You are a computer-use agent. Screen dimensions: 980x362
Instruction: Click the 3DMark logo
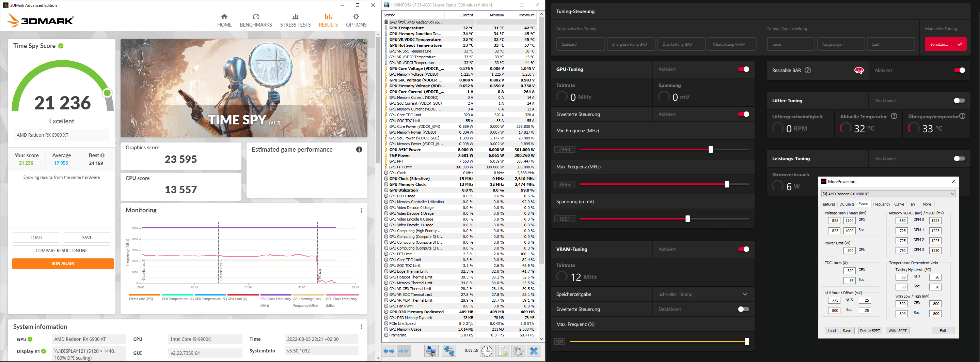(40, 20)
